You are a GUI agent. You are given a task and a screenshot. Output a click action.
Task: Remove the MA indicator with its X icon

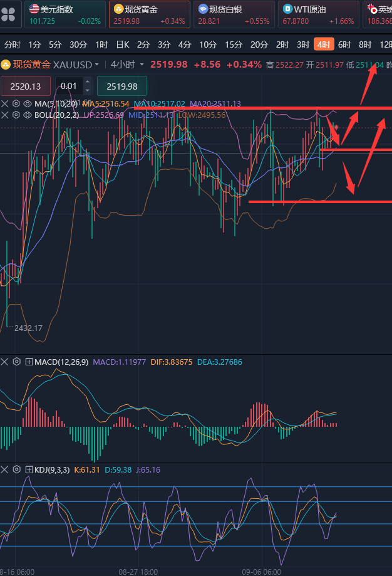click(x=5, y=103)
